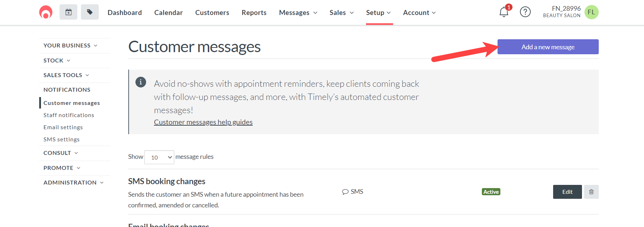This screenshot has height=227, width=644.
Task: Open the help question mark icon
Action: tap(525, 12)
